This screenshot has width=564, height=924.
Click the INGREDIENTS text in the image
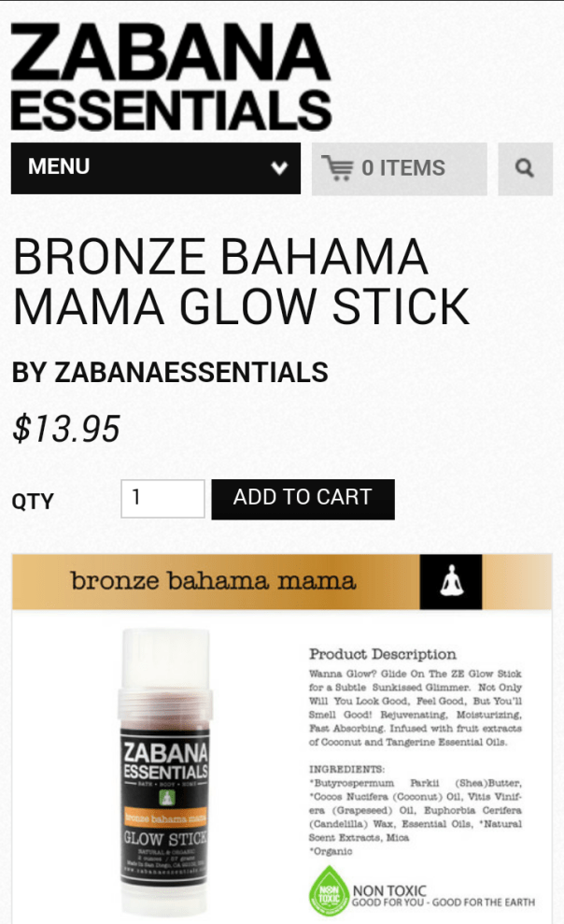(345, 769)
